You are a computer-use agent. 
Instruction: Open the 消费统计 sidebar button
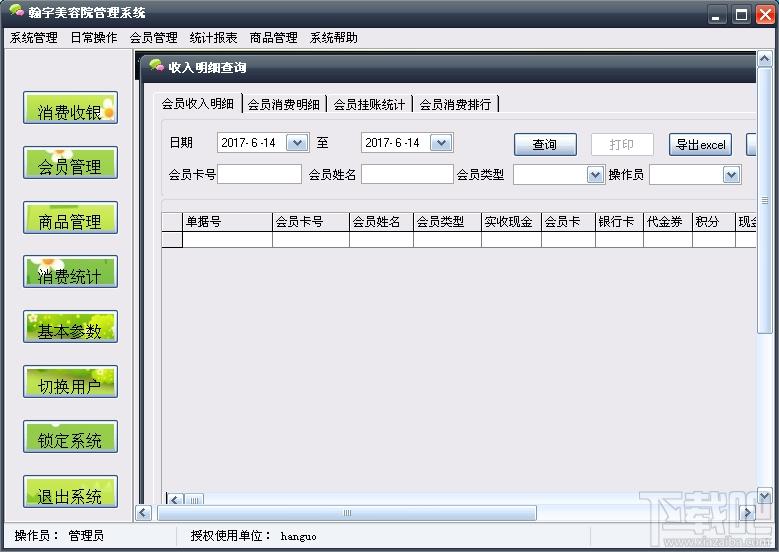pos(70,272)
